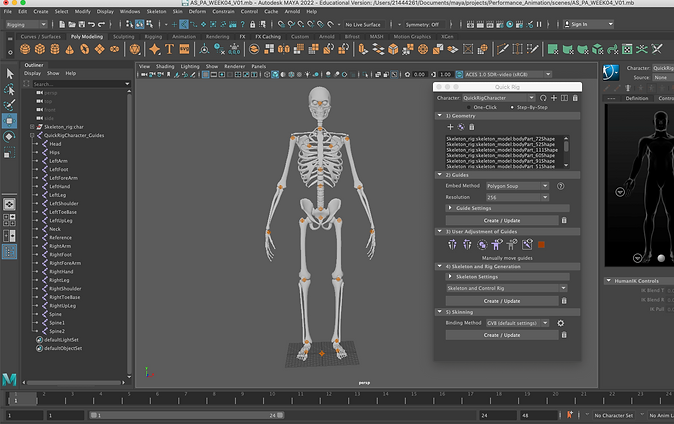
Task: Open Skinning binding options gear icon
Action: (561, 323)
